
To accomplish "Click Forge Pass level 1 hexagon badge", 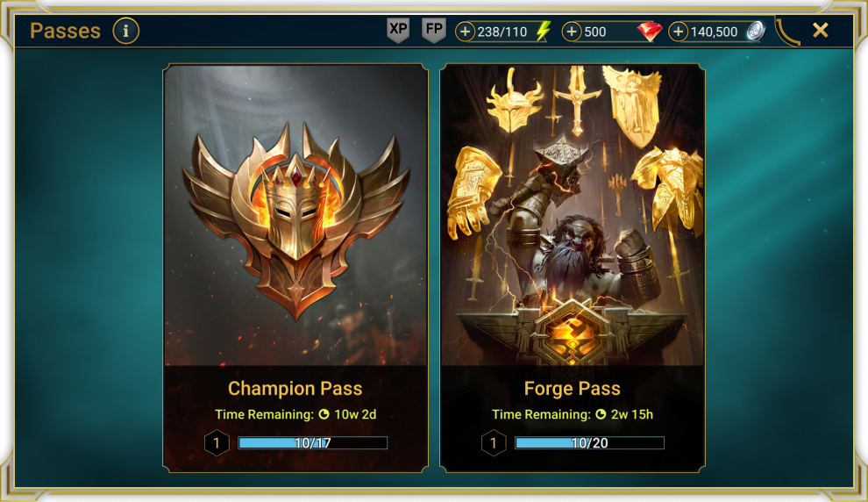I will click(x=494, y=442).
